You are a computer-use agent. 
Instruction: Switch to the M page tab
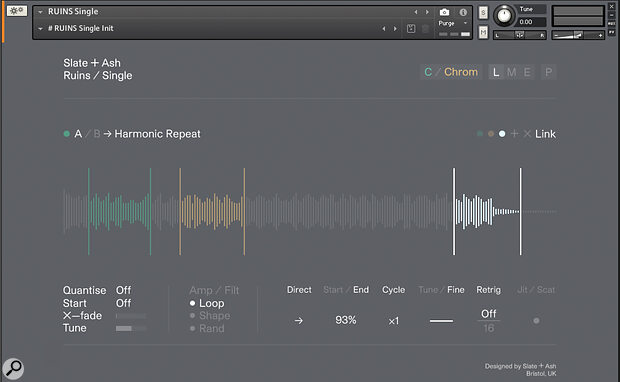[x=511, y=72]
